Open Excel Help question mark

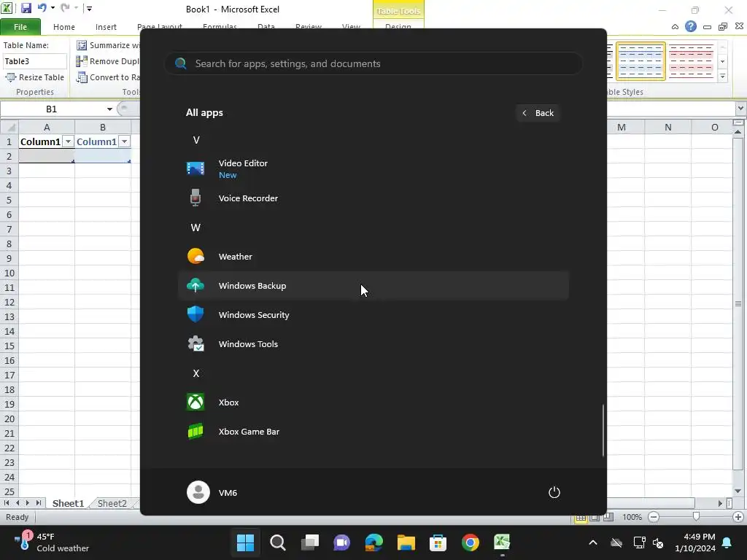(x=690, y=27)
